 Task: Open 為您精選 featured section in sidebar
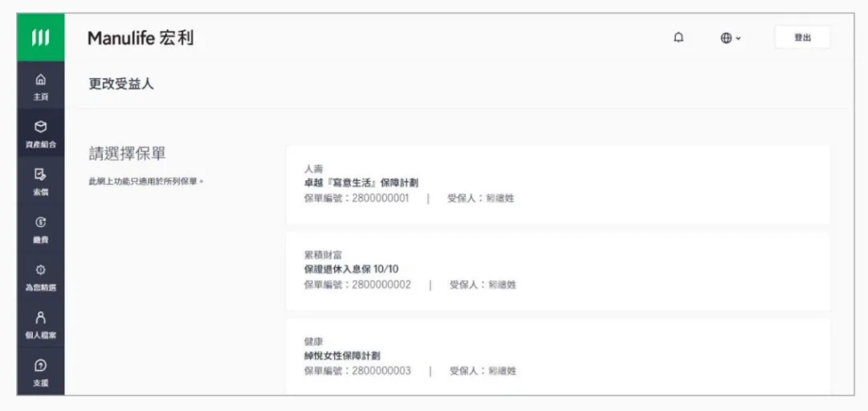click(x=40, y=277)
